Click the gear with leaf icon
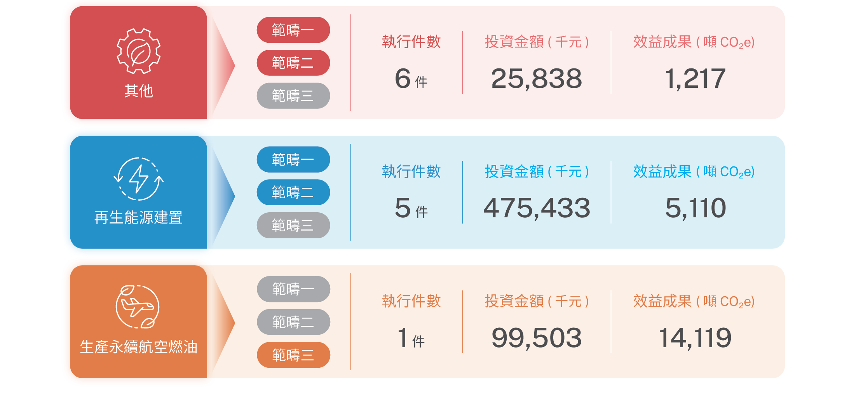 (x=139, y=51)
